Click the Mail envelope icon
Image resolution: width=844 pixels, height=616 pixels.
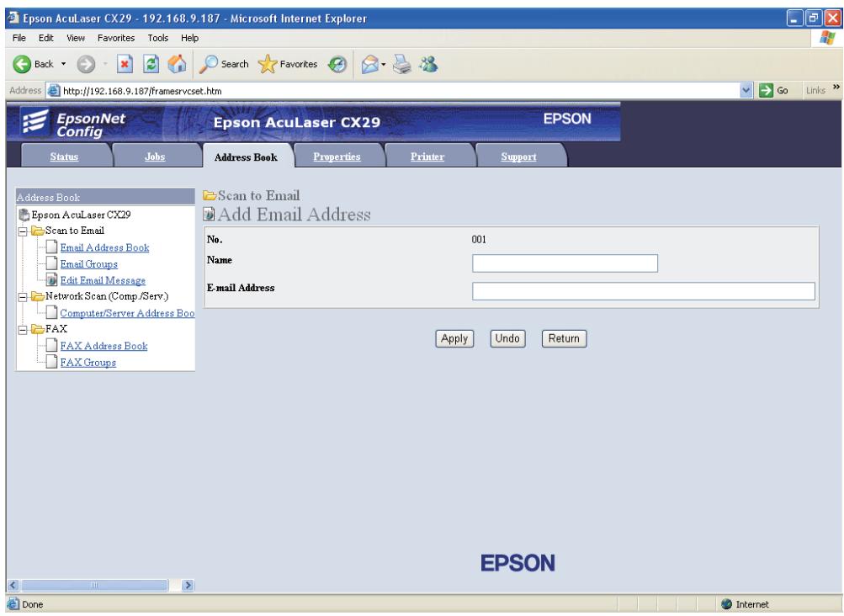pos(369,65)
